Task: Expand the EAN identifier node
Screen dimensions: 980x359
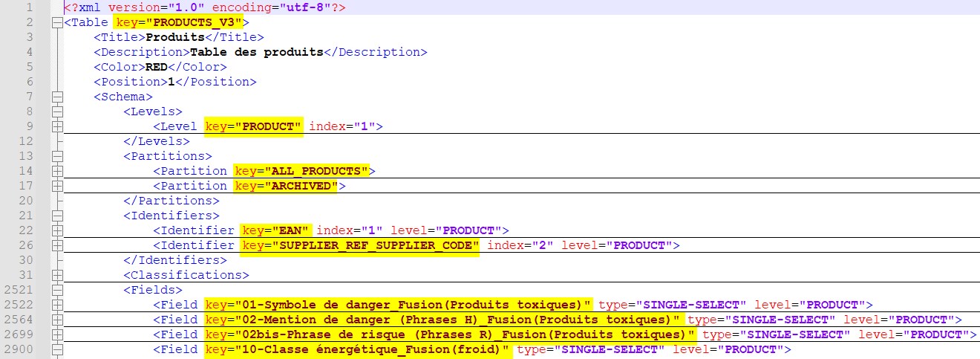Action: tap(57, 230)
